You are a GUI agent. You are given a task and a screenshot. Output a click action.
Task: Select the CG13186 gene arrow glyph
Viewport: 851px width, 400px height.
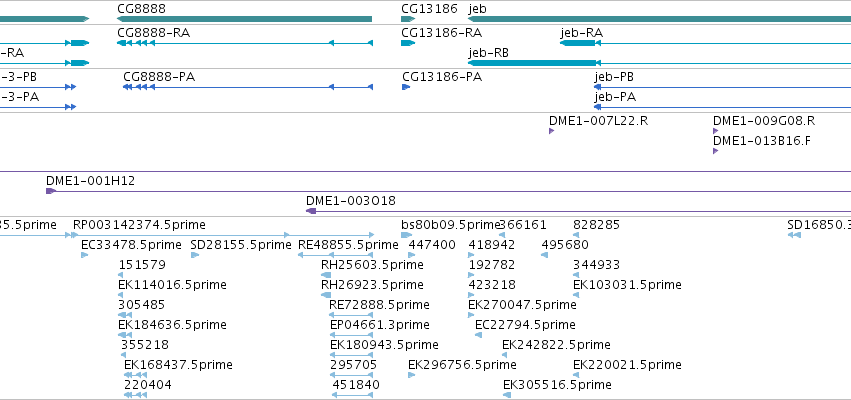408,19
